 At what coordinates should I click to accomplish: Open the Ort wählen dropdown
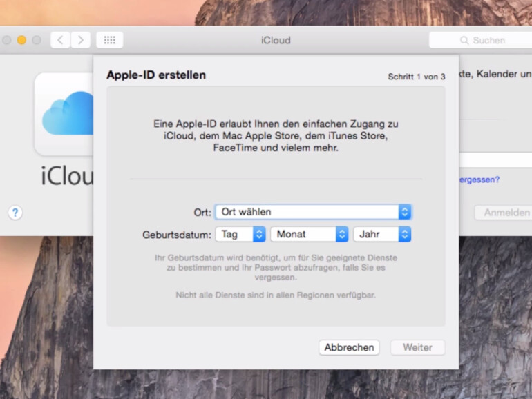tap(313, 212)
